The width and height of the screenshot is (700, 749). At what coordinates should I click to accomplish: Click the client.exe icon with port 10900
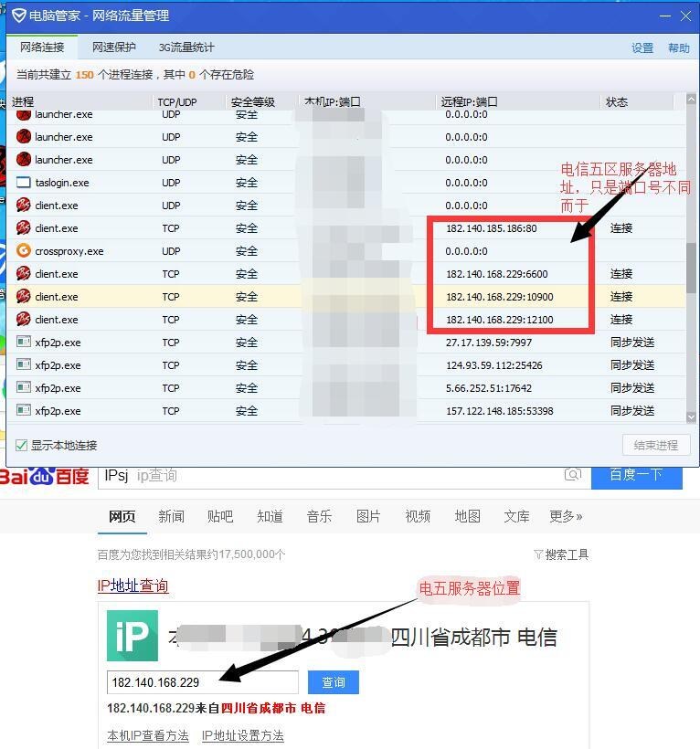(23, 297)
